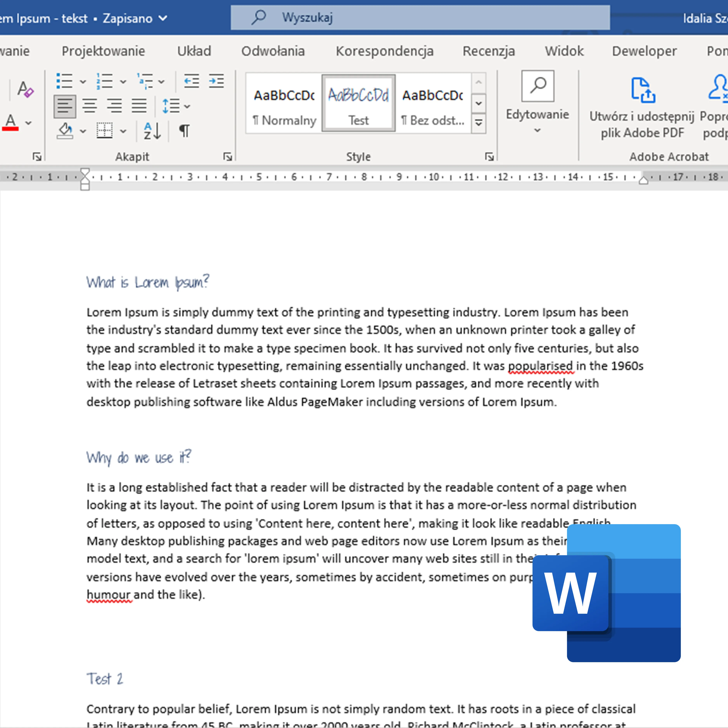Click the numbered list icon
The height and width of the screenshot is (728, 728).
tap(105, 81)
